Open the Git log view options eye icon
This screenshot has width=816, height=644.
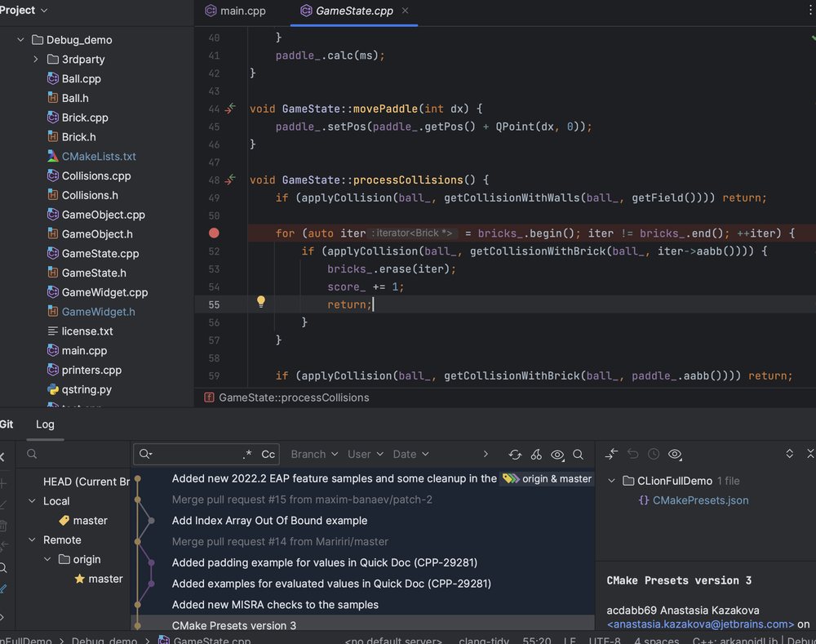point(557,455)
